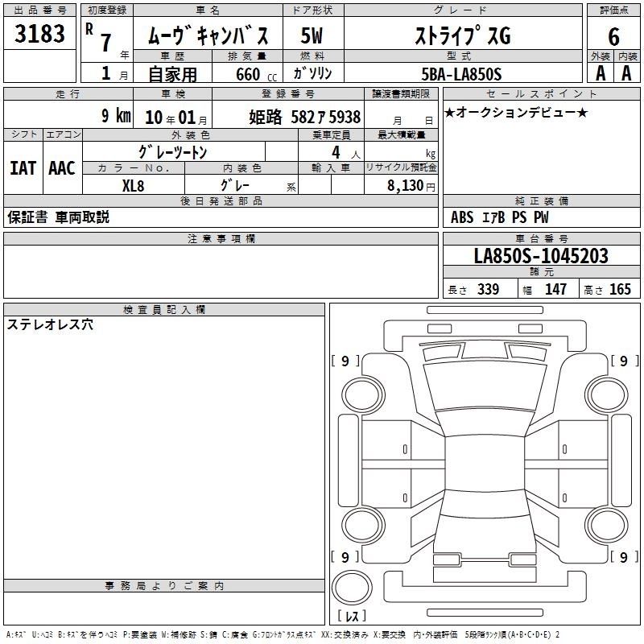This screenshot has height=644, width=644.
Task: Click the mileage value 9 km
Action: point(116,116)
